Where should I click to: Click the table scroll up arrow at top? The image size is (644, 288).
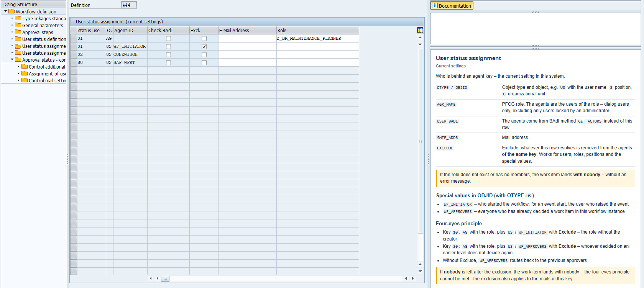pos(420,38)
